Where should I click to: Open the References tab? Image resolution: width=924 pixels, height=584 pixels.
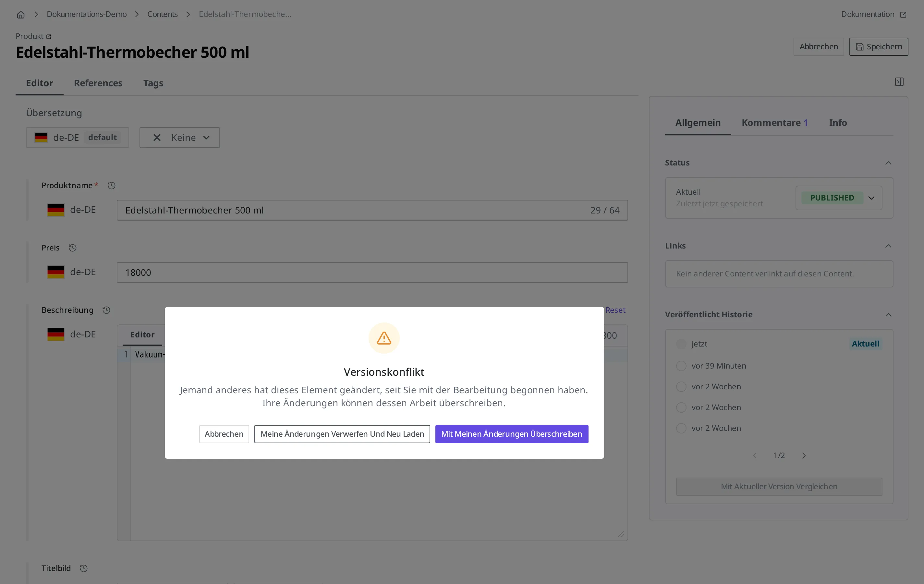[98, 83]
